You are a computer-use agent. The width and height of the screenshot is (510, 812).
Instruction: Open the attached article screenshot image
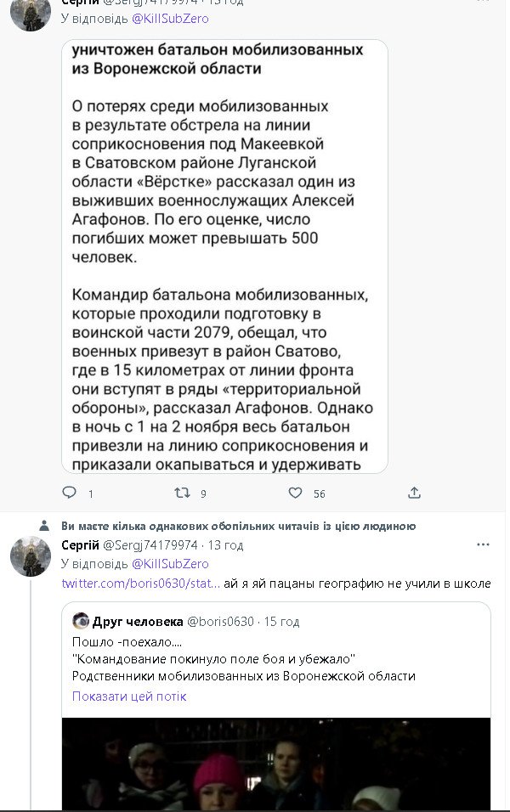point(224,255)
